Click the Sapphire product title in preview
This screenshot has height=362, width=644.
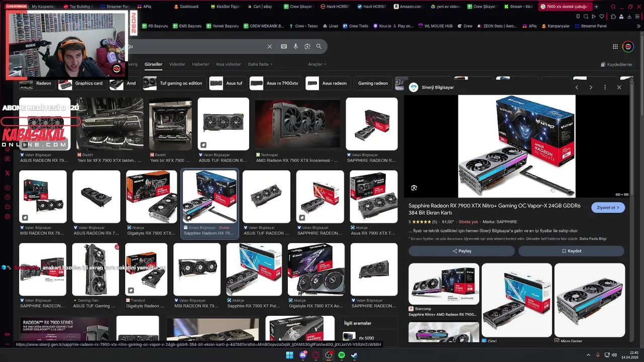coord(495,209)
